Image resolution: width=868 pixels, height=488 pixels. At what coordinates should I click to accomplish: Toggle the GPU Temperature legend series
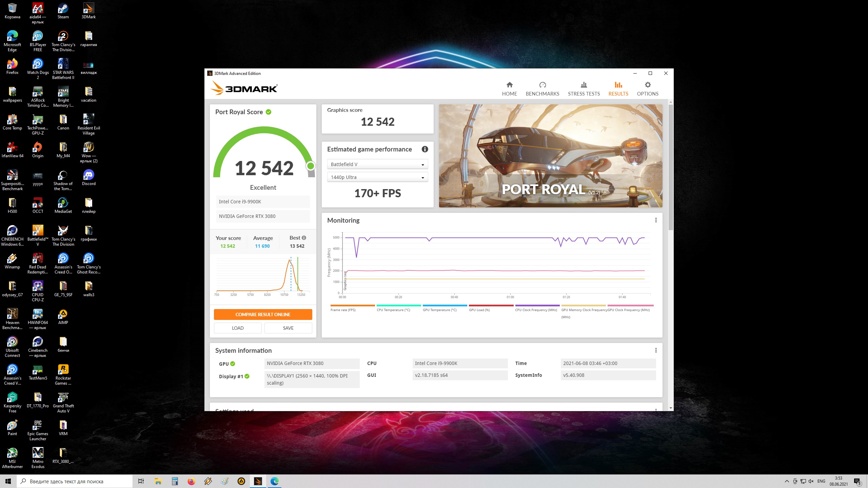coord(439,310)
